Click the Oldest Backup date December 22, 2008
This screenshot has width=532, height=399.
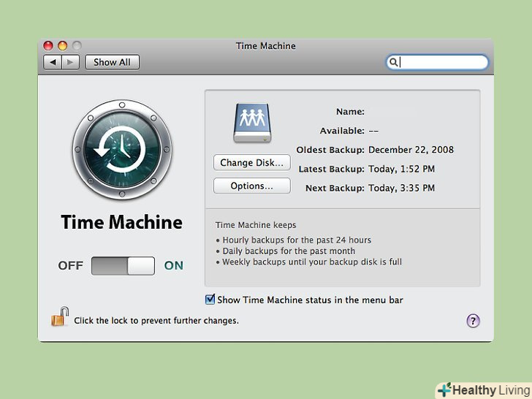coord(411,150)
